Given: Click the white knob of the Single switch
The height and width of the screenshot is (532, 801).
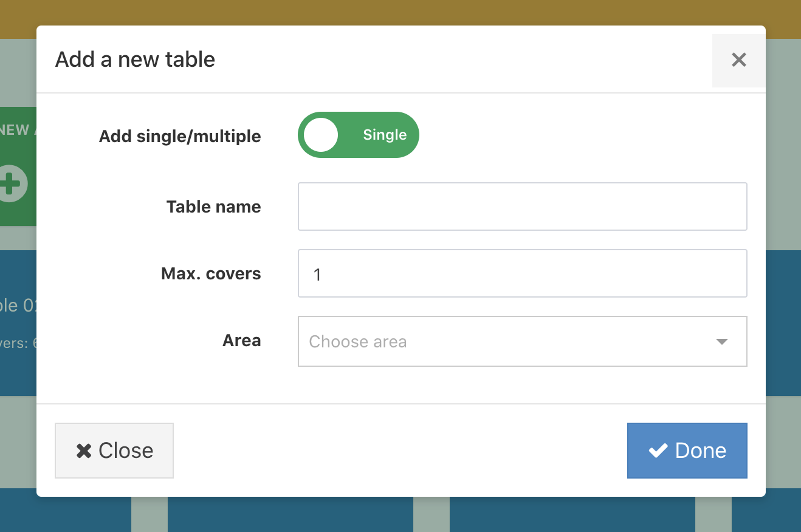Looking at the screenshot, I should point(321,135).
